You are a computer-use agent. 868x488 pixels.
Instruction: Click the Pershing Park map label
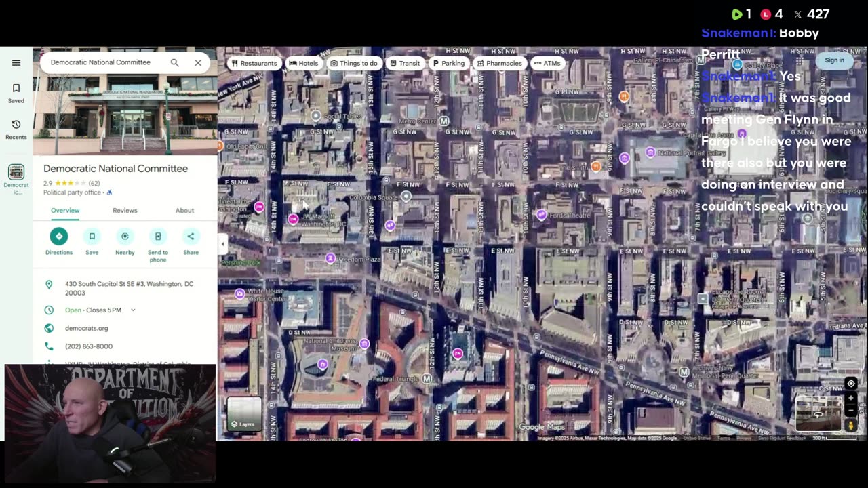pyautogui.click(x=241, y=262)
